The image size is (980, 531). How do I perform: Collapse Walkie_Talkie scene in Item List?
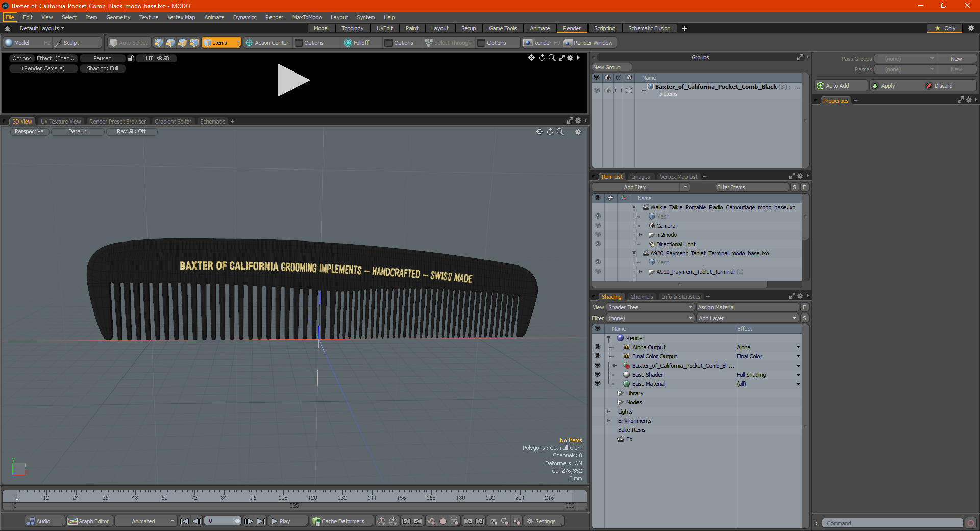(634, 207)
